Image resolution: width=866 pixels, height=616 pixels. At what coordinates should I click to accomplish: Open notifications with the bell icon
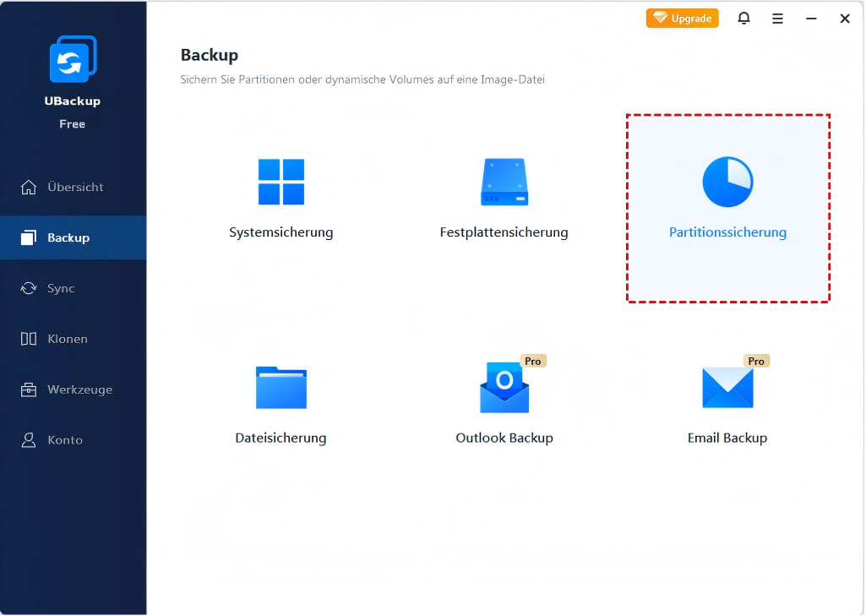pos(743,19)
